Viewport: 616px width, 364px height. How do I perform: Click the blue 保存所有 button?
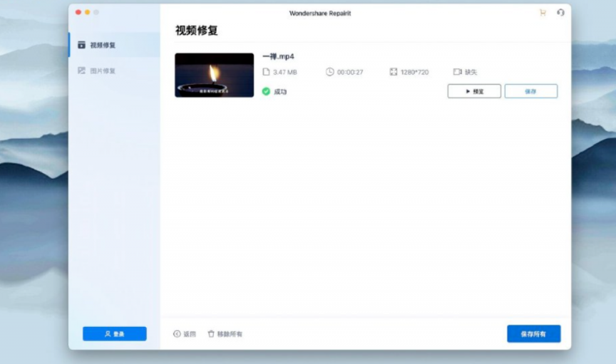(x=533, y=333)
